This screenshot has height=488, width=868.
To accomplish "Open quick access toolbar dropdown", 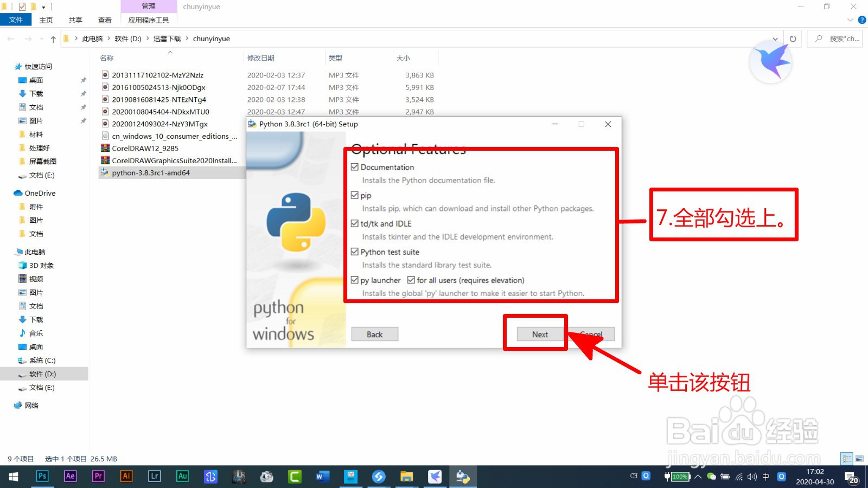I will pyautogui.click(x=44, y=7).
